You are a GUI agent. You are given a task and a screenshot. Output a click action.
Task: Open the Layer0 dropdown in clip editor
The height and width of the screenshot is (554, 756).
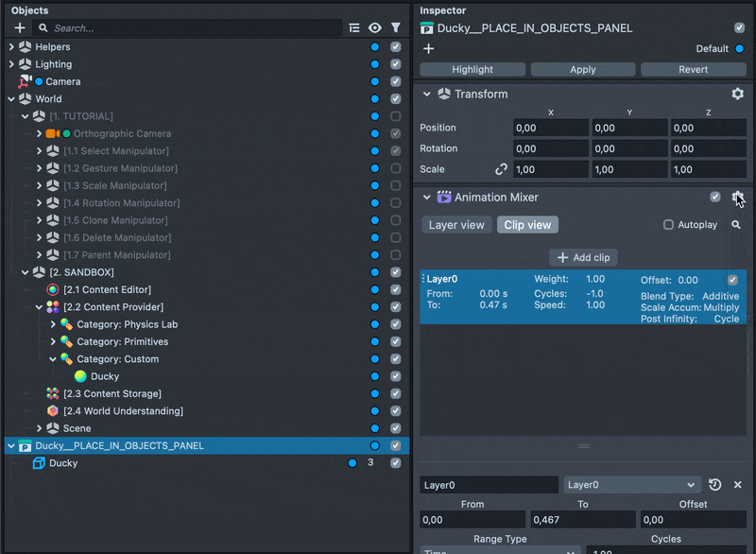click(631, 485)
